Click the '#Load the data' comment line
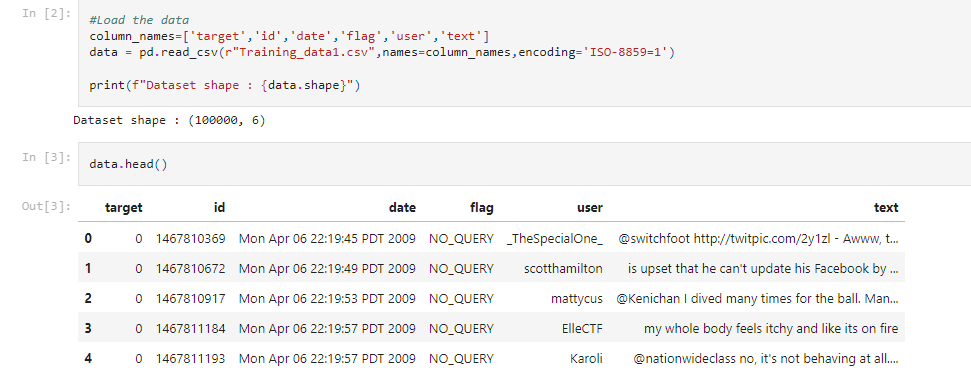The image size is (971, 391). 139,20
